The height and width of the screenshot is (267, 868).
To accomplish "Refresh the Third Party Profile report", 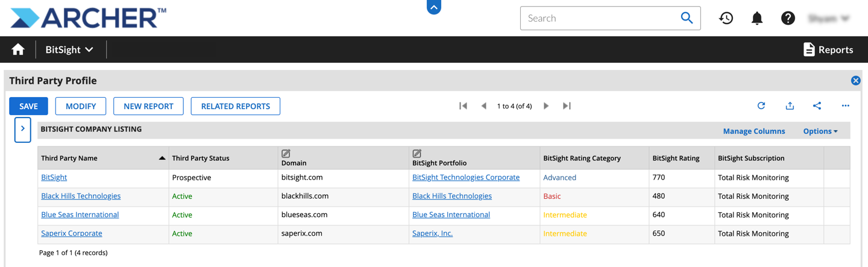I will [x=761, y=105].
